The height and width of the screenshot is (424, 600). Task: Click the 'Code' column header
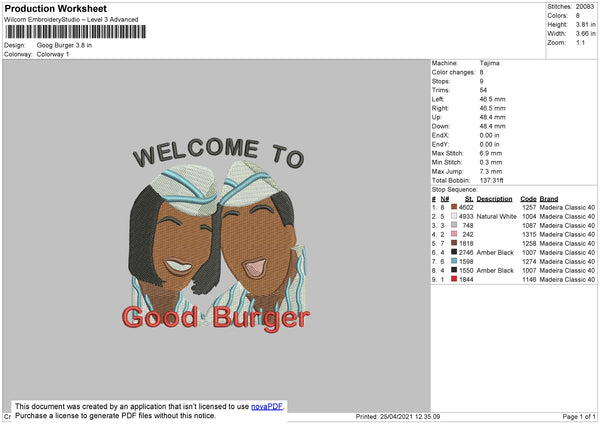tap(528, 199)
